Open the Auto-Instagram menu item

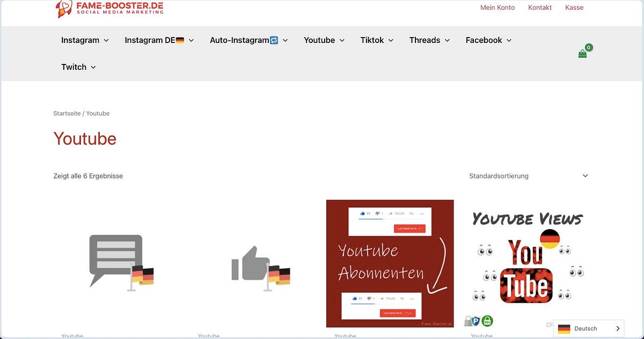244,40
